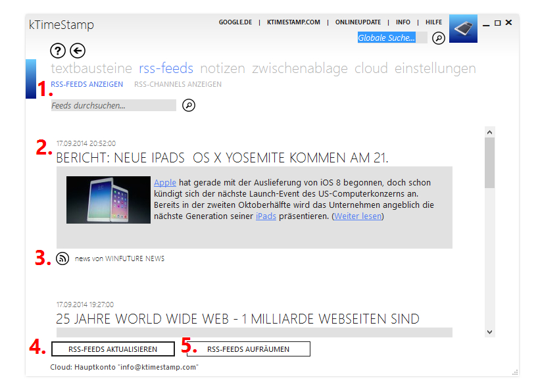Select RSS-CHANNELS ANZEIGEN subtab
Image resolution: width=538 pixels, height=392 pixels.
[x=178, y=84]
